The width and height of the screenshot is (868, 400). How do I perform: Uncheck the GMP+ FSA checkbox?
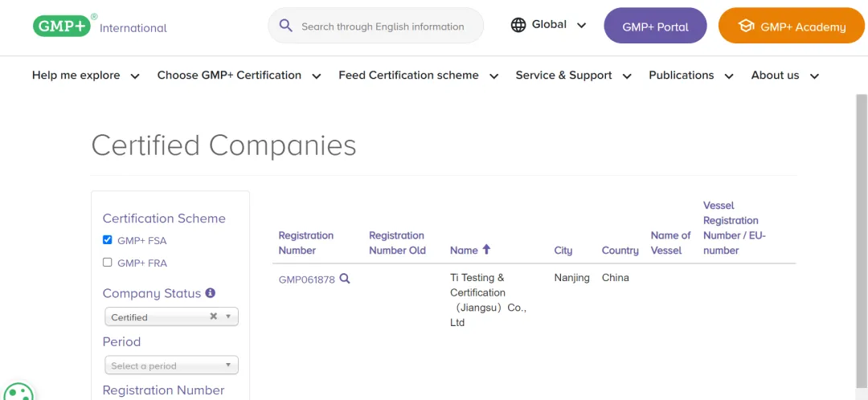click(108, 239)
